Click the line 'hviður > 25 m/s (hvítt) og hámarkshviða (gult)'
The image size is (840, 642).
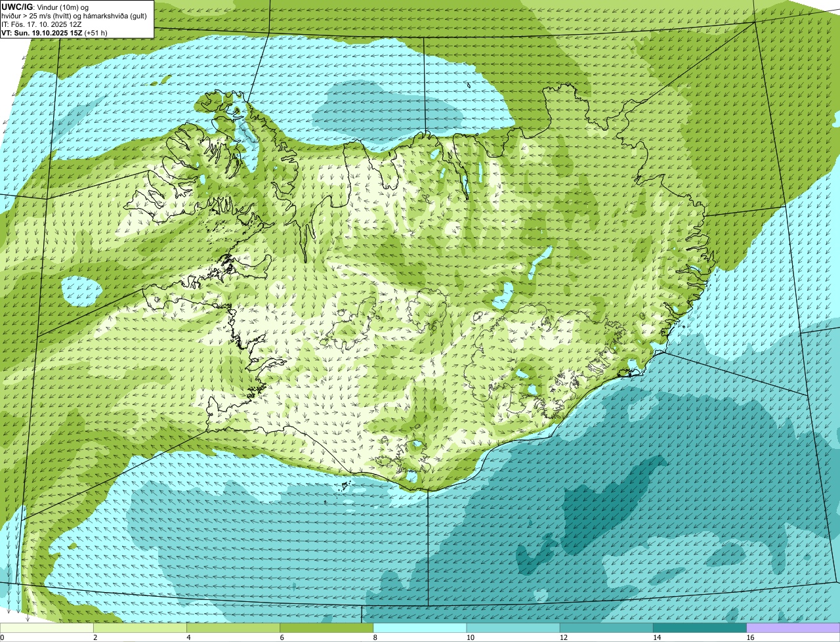point(74,15)
